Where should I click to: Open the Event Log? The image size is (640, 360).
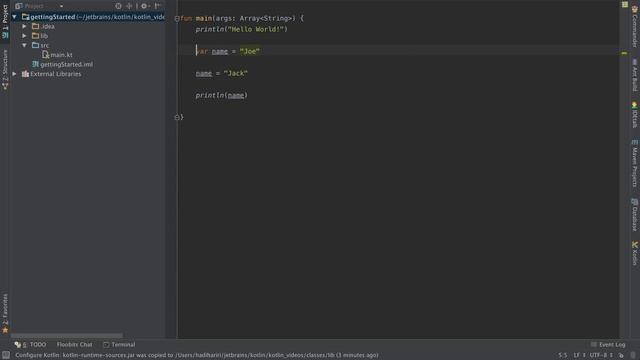tap(608, 344)
